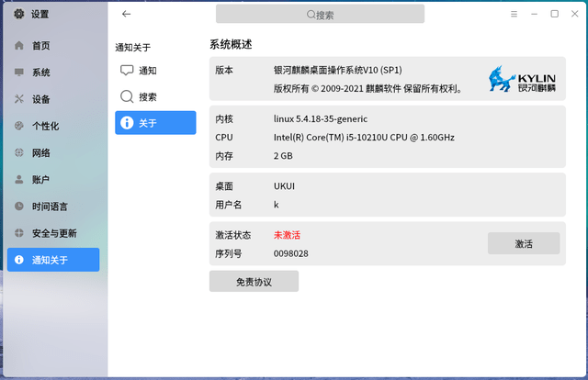Click the 内存 label

click(224, 156)
